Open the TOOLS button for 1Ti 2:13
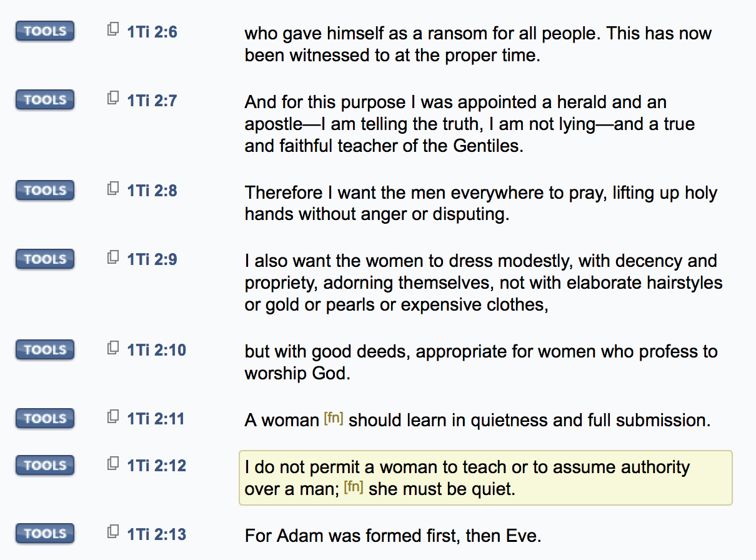This screenshot has height=560, width=756. click(45, 534)
